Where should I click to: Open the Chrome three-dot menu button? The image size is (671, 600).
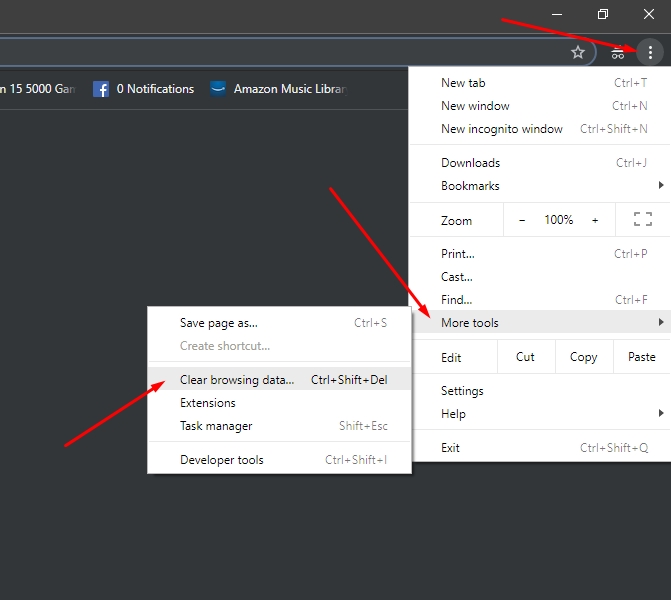click(x=650, y=52)
